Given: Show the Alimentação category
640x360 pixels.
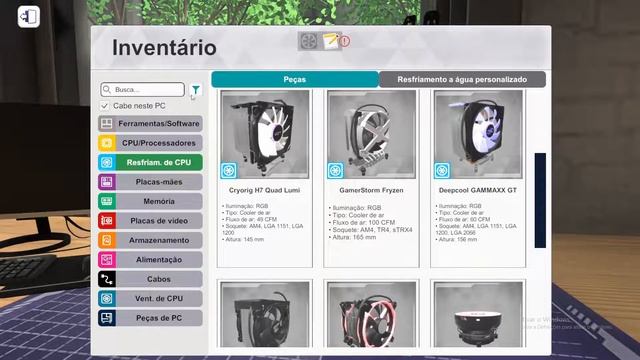Looking at the screenshot, I should click(x=150, y=260).
